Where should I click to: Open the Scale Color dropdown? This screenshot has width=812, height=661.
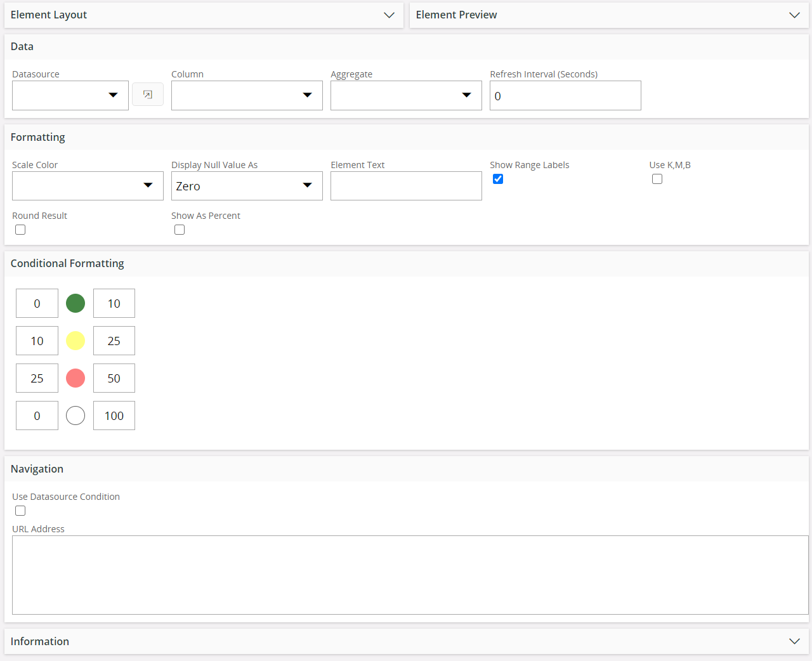coord(88,186)
